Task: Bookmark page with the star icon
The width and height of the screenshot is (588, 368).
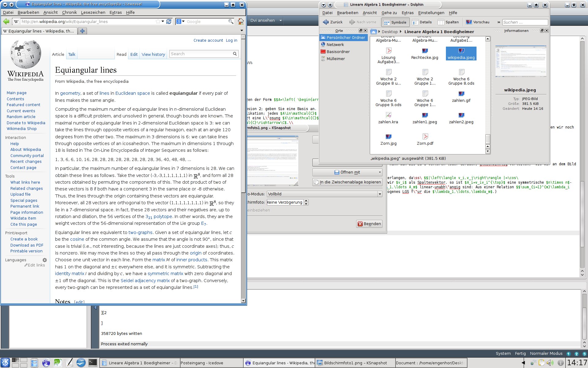Action: (x=158, y=21)
